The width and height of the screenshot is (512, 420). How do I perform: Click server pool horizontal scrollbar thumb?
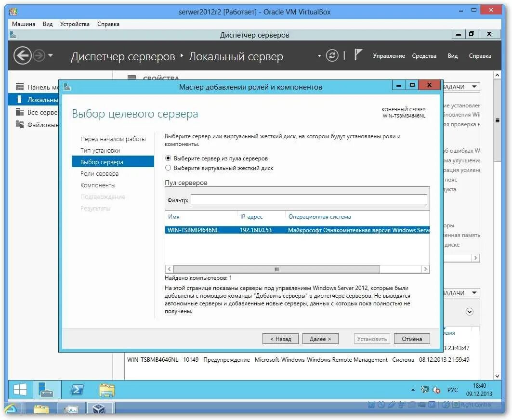(x=276, y=269)
